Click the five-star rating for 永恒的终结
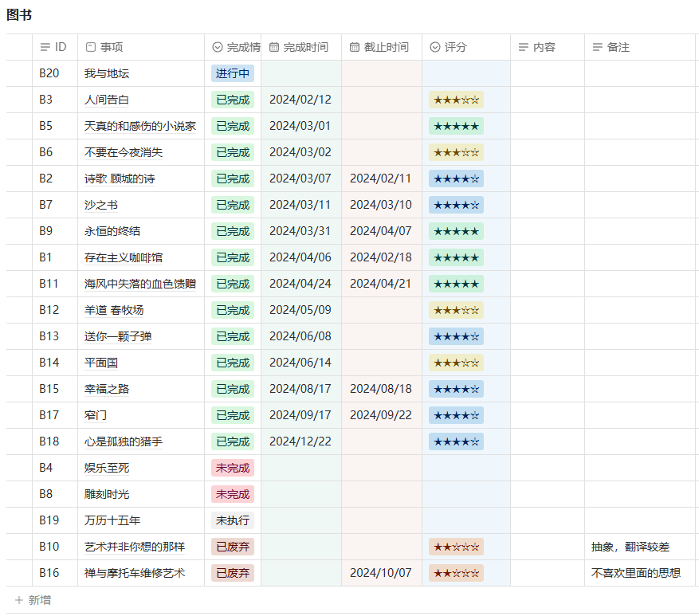Image resolution: width=699 pixels, height=616 pixels. pyautogui.click(x=455, y=232)
